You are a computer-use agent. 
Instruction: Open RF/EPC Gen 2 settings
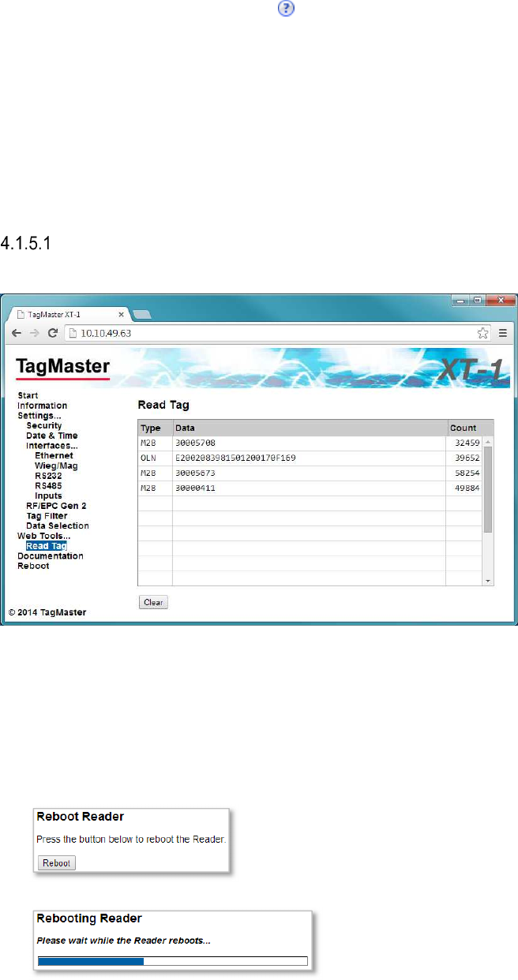[x=56, y=505]
